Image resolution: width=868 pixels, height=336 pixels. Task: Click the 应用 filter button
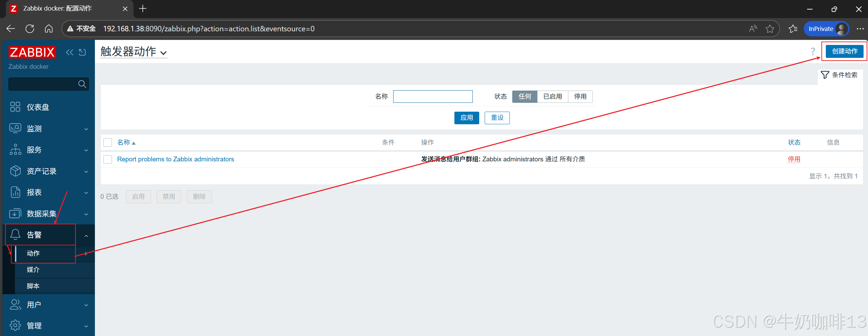pyautogui.click(x=467, y=118)
